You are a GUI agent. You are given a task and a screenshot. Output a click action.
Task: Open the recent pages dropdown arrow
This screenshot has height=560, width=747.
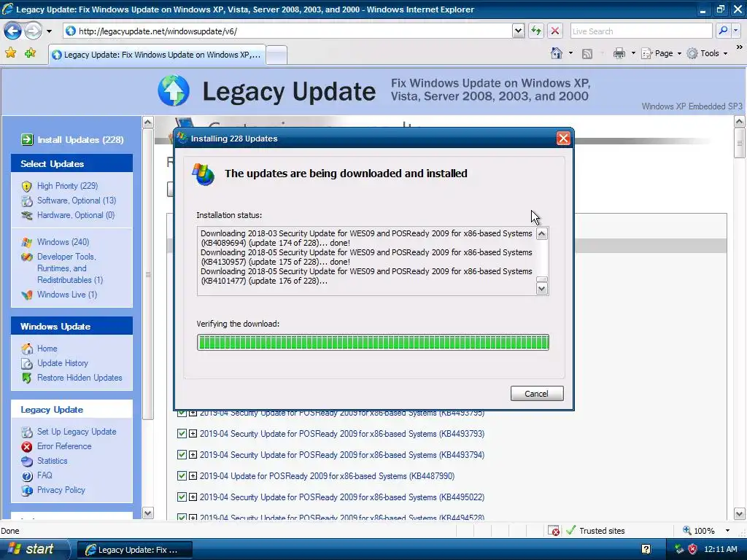49,31
